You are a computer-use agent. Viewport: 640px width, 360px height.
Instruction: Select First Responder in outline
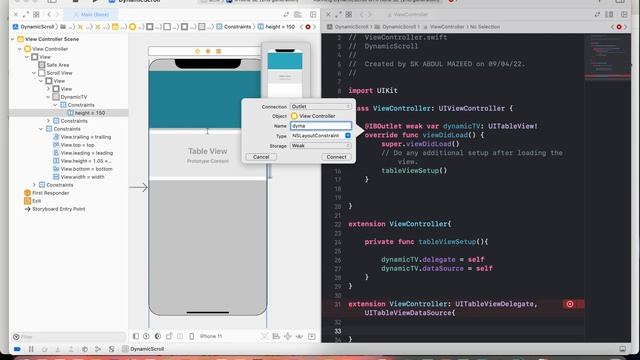coord(47,193)
